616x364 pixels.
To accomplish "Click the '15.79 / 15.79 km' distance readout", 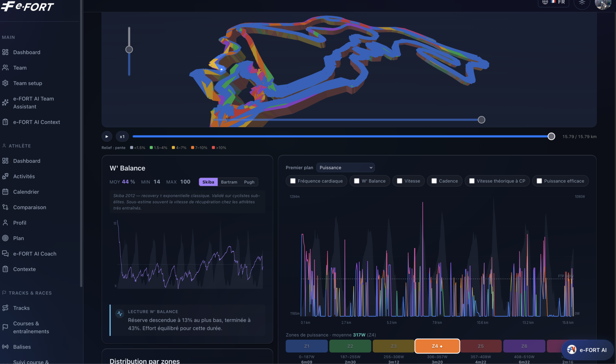I will tap(579, 136).
